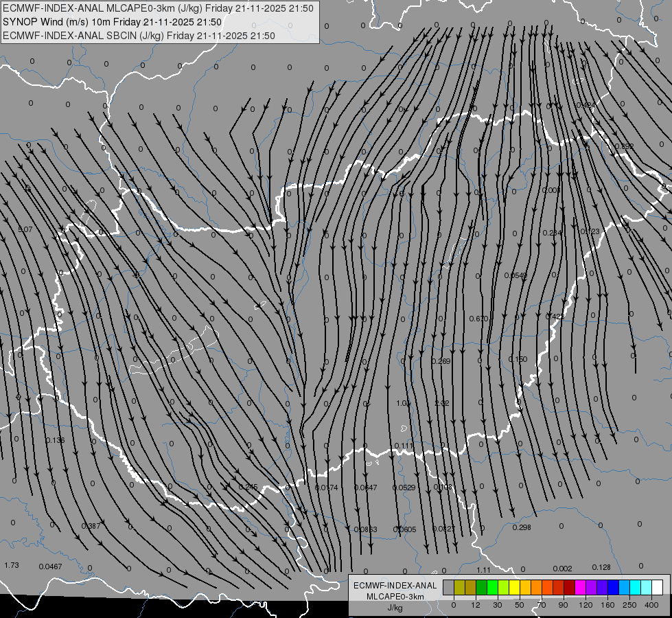The image size is (672, 618).
Task: Click the map value '0.0605'
Action: coord(404,529)
